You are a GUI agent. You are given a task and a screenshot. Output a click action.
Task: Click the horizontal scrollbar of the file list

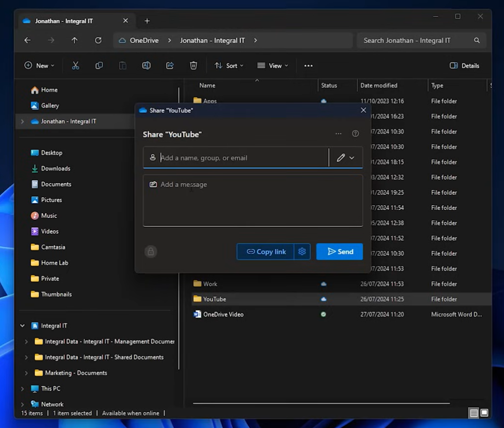coord(321,403)
